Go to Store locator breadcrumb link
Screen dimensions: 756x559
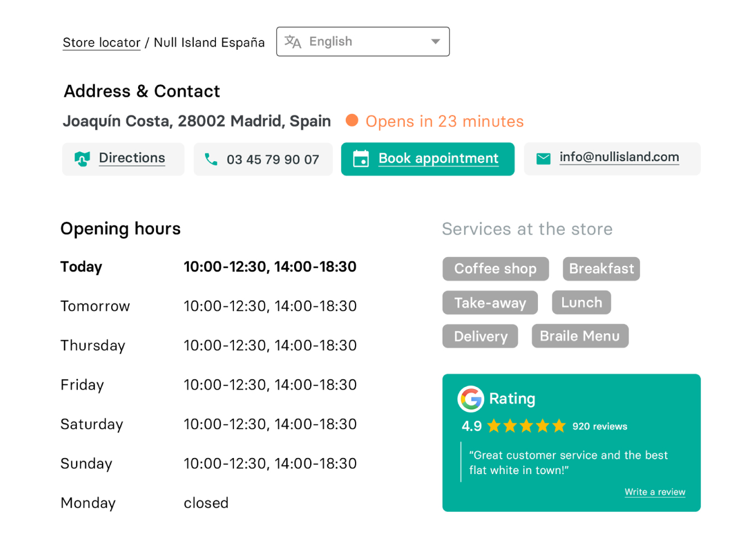[101, 43]
